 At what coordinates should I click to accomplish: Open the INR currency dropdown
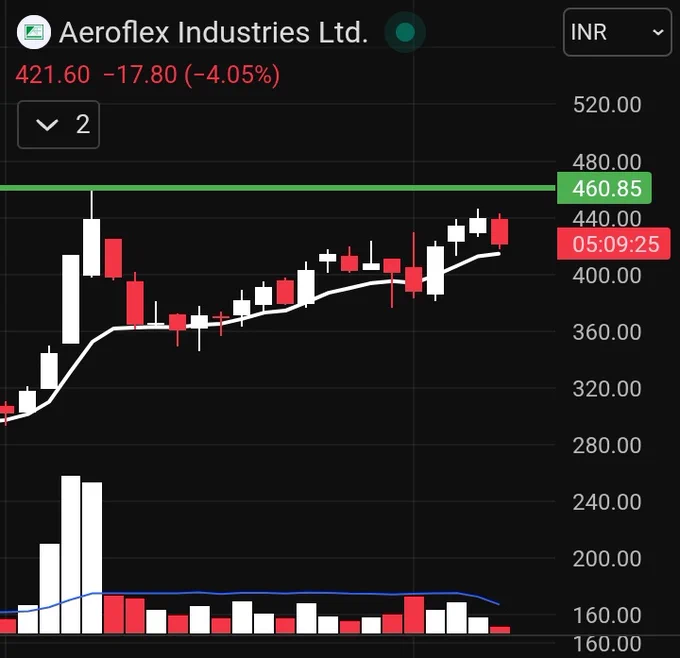617,33
